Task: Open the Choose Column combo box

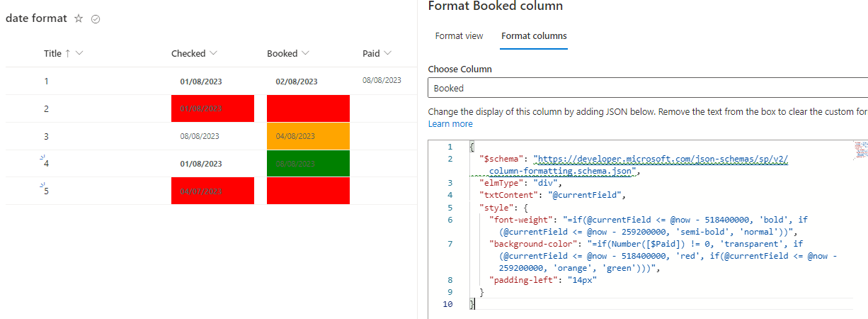Action: (648, 88)
